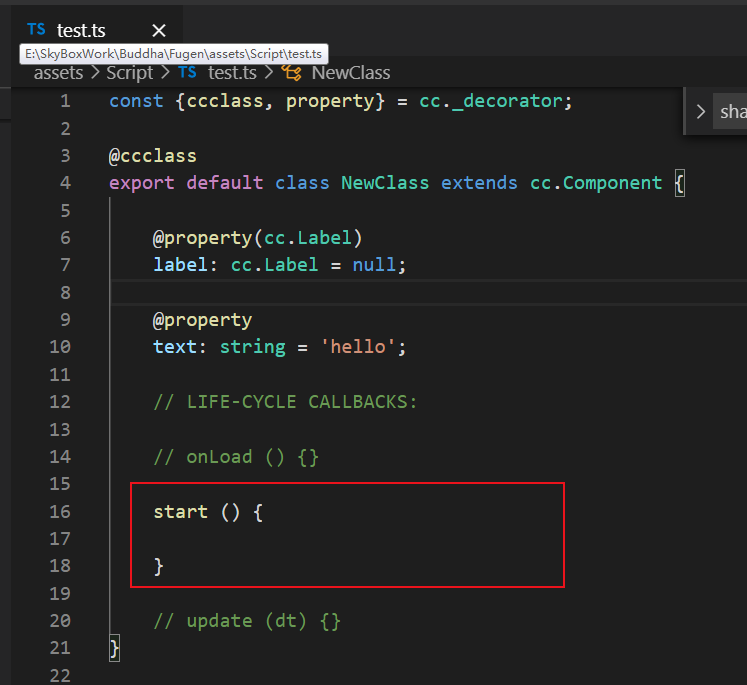Expand the find widget replace chevron
This screenshot has width=747, height=685.
tap(700, 112)
